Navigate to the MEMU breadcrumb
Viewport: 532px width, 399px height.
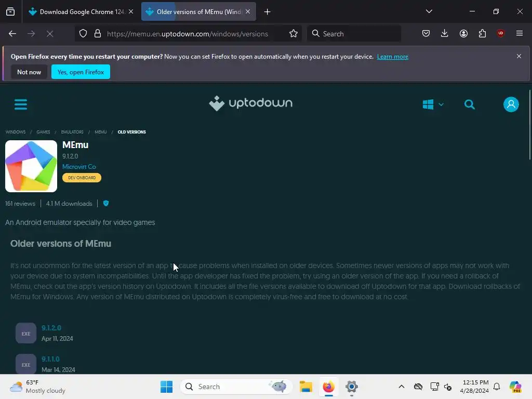[100, 132]
